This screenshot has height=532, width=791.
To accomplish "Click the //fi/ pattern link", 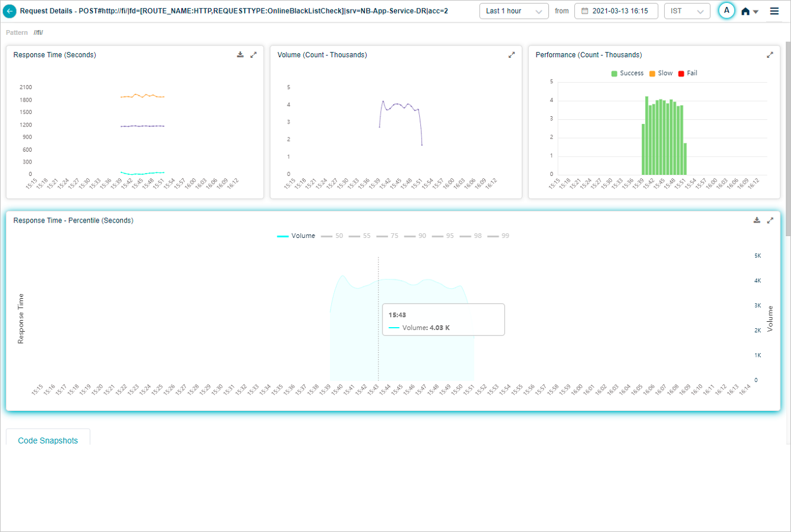I will click(x=38, y=32).
